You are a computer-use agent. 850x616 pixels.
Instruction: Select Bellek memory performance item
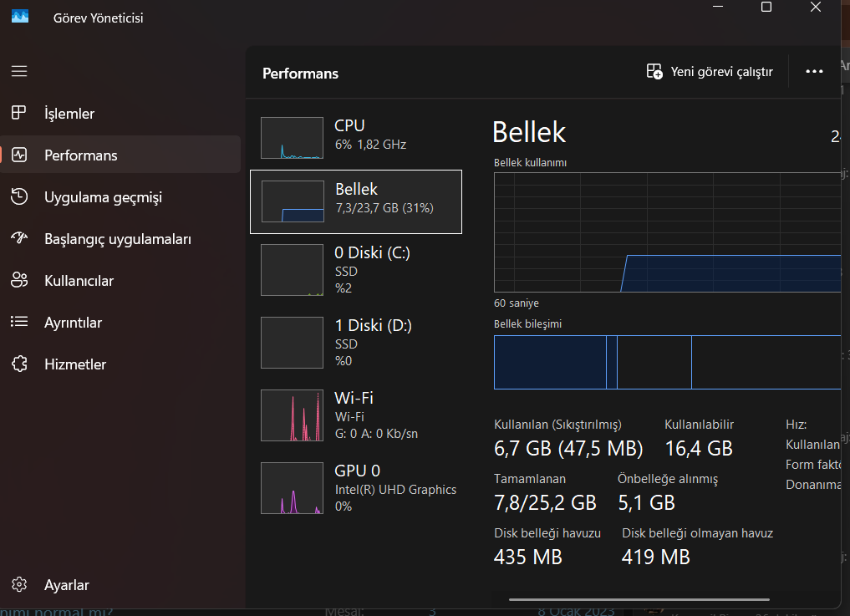click(x=356, y=201)
